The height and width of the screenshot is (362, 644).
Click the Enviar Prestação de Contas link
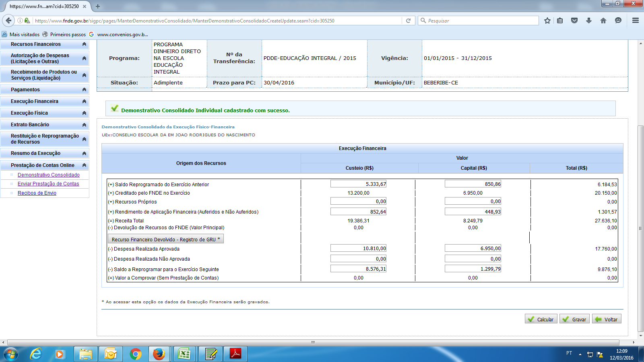48,184
